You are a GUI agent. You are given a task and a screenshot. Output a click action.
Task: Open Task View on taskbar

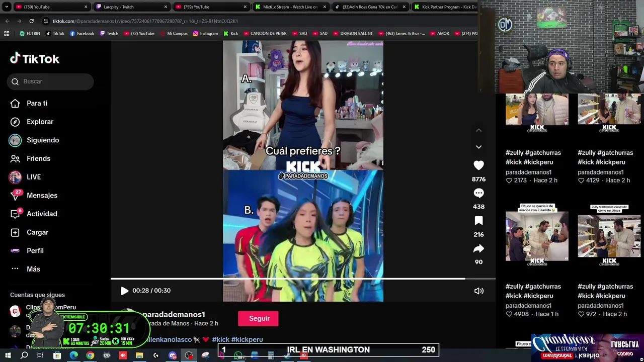click(x=40, y=355)
